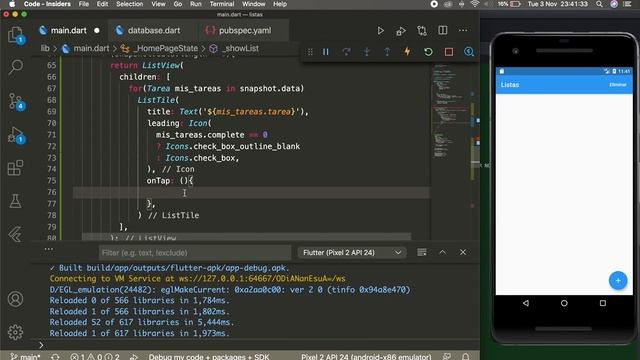
Task: Click Step Out in debug toolbar
Action: (387, 52)
